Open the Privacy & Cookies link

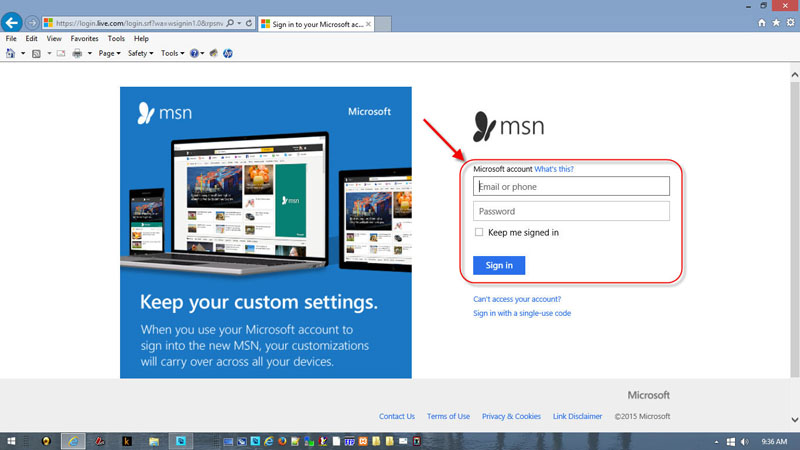pyautogui.click(x=511, y=416)
